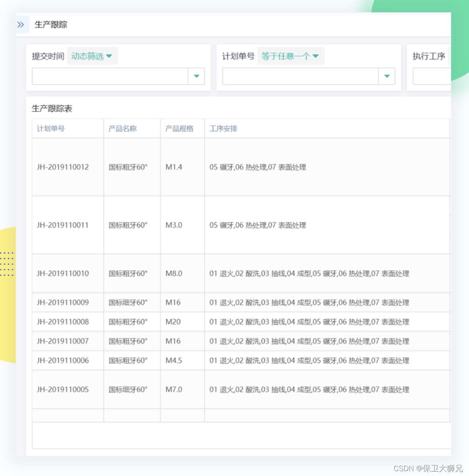Image resolution: width=469 pixels, height=476 pixels.
Task: Click the 计划单号 filter input field
Action: (301, 76)
